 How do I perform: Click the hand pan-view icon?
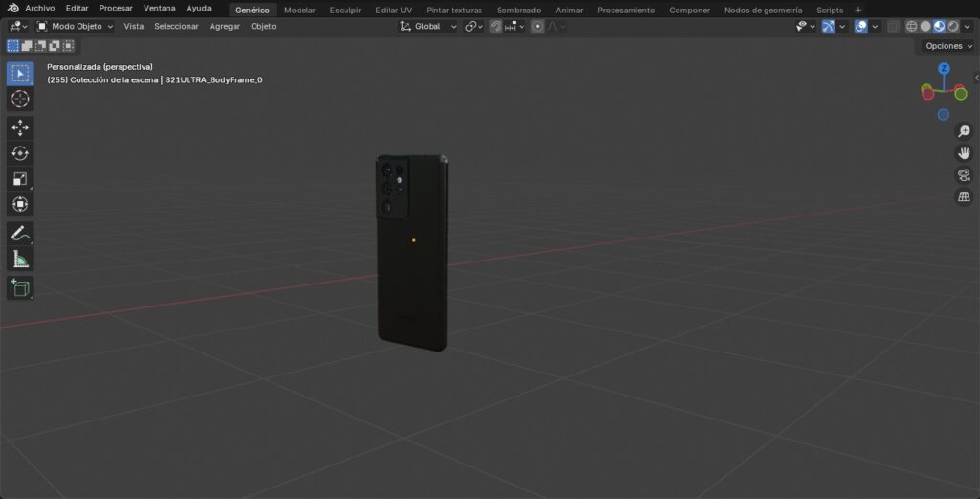click(x=964, y=153)
